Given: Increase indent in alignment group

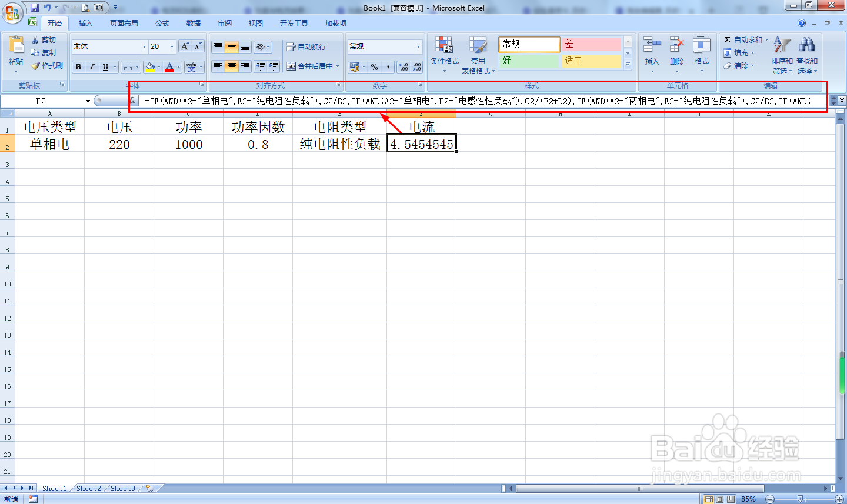Looking at the screenshot, I should tap(274, 66).
